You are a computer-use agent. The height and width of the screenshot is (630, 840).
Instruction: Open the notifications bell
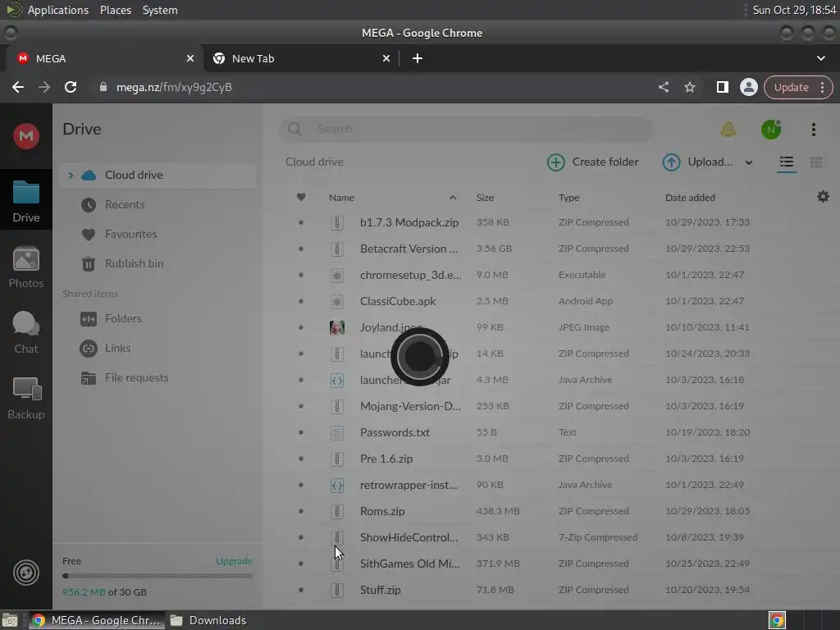pos(728,129)
